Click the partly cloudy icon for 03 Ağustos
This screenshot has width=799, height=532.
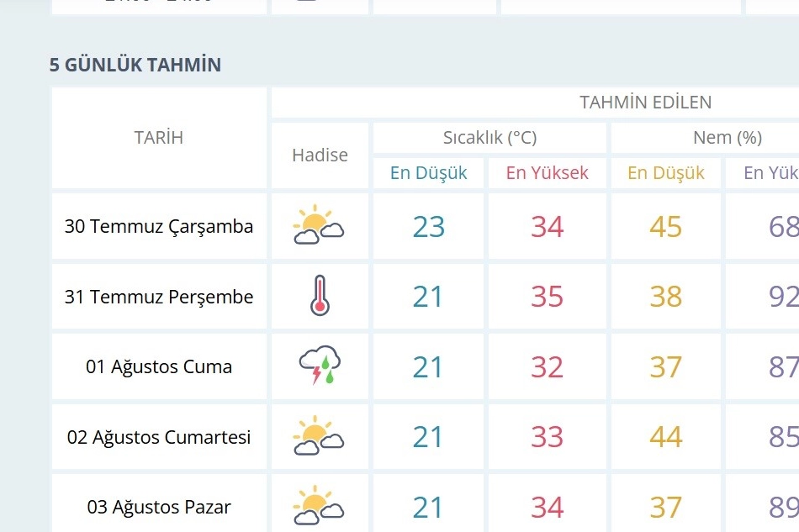(x=319, y=506)
